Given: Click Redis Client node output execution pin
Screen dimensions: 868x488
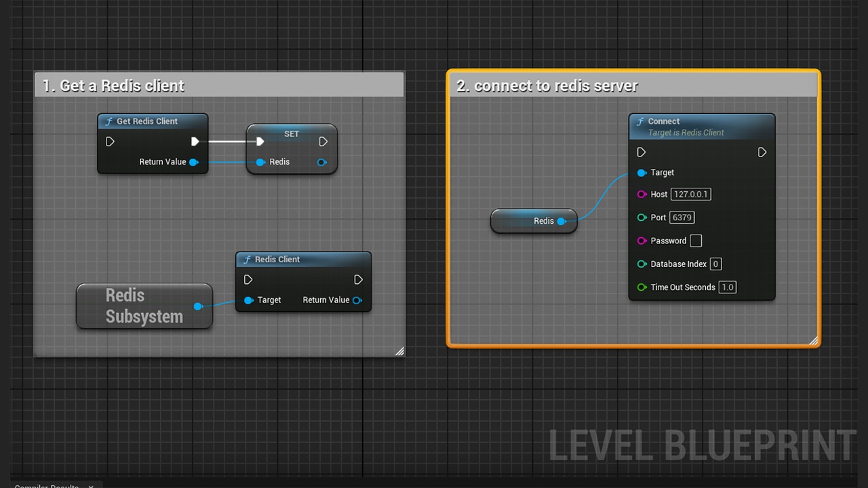Looking at the screenshot, I should click(358, 279).
